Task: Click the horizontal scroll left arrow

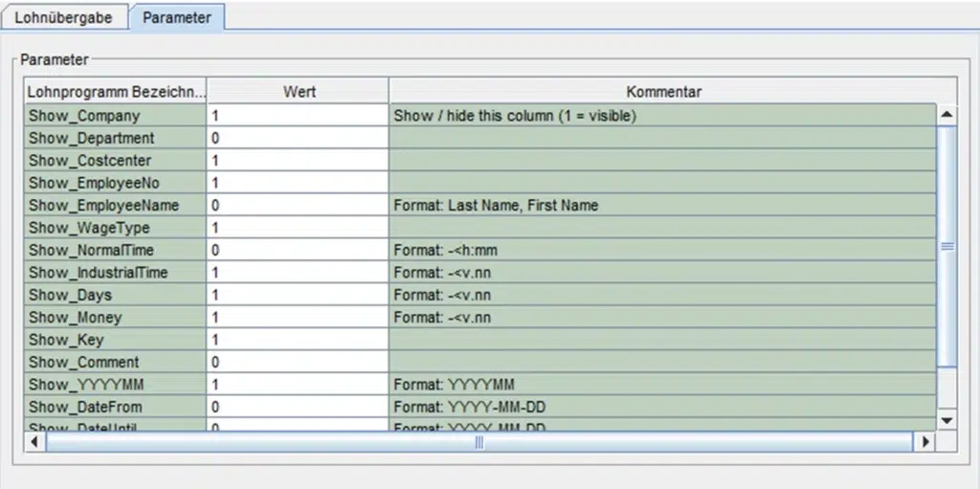Action: [x=34, y=442]
